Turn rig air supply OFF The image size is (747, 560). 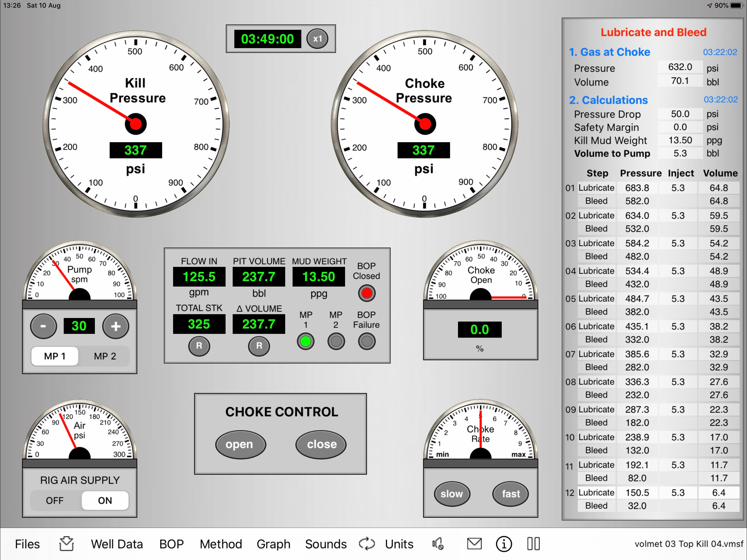(x=55, y=500)
